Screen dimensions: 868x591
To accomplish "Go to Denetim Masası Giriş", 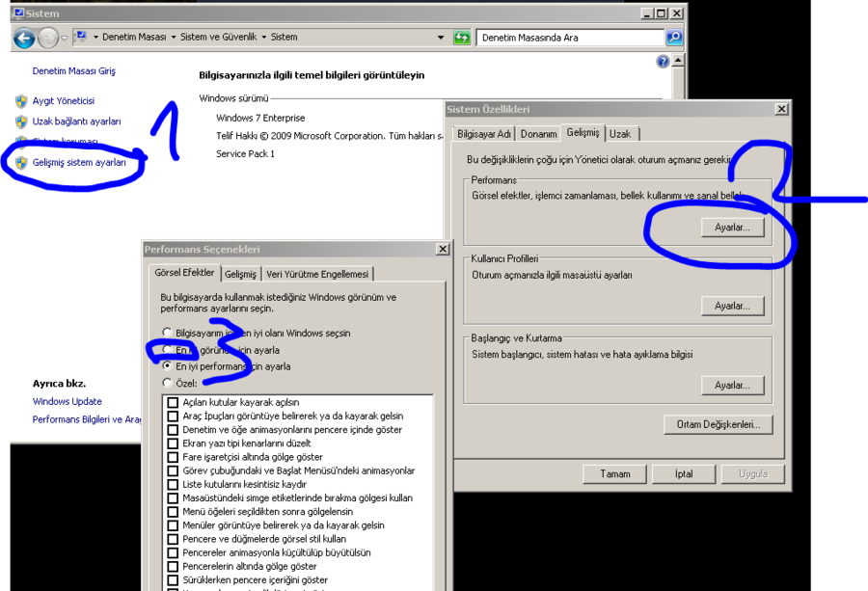I will pos(73,71).
